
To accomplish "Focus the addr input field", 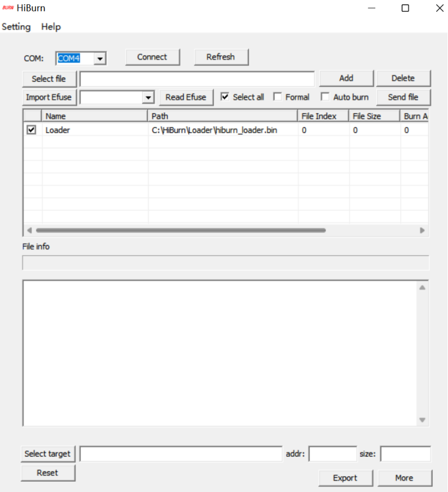I will pyautogui.click(x=333, y=454).
